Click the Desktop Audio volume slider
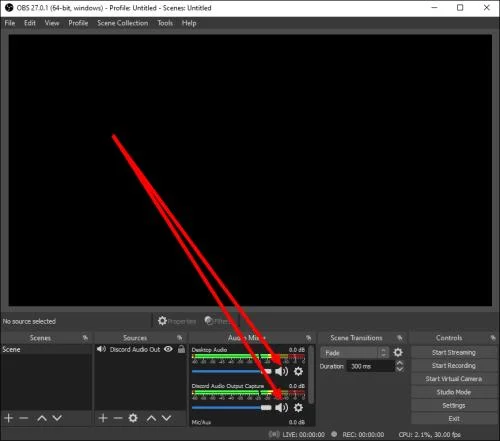500x441 pixels. pos(232,371)
